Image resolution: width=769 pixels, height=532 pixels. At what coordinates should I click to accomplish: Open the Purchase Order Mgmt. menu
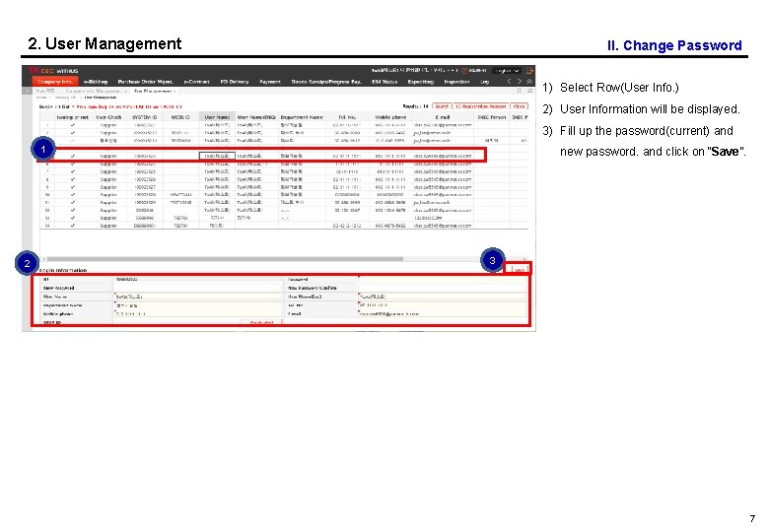click(x=145, y=82)
